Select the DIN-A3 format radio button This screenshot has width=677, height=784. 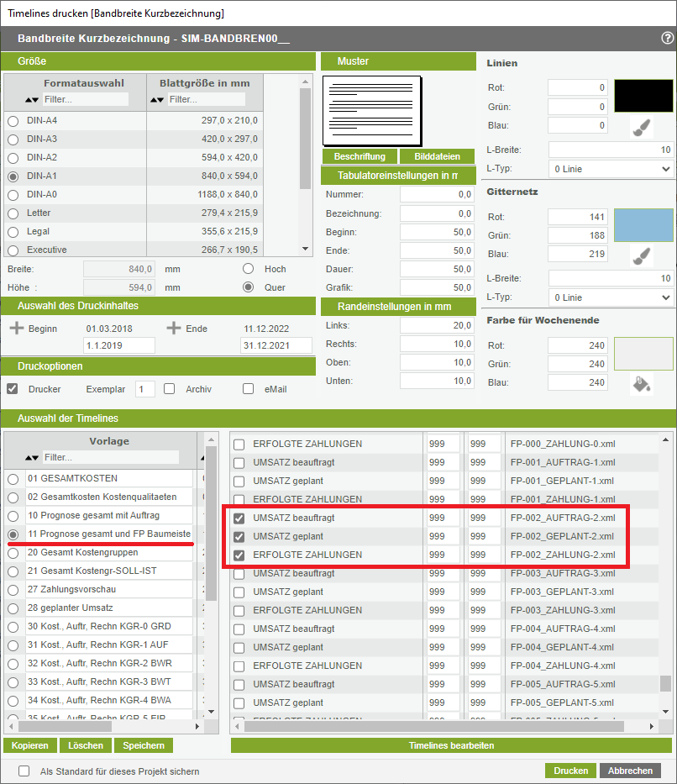pyautogui.click(x=13, y=139)
